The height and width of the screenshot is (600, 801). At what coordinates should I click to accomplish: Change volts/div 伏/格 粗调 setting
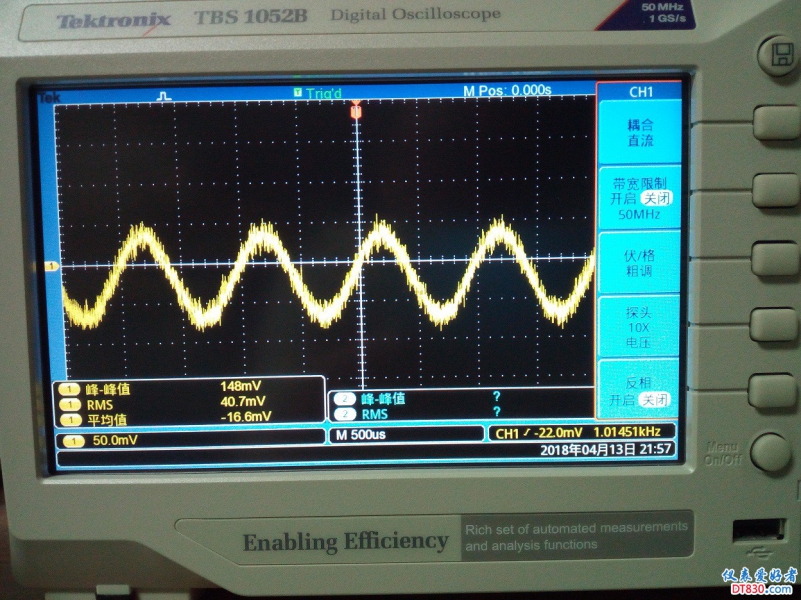(x=639, y=263)
